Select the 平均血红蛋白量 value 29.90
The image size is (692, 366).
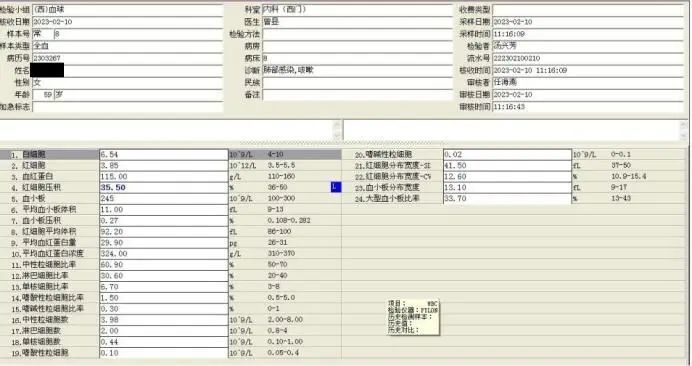[x=164, y=243]
